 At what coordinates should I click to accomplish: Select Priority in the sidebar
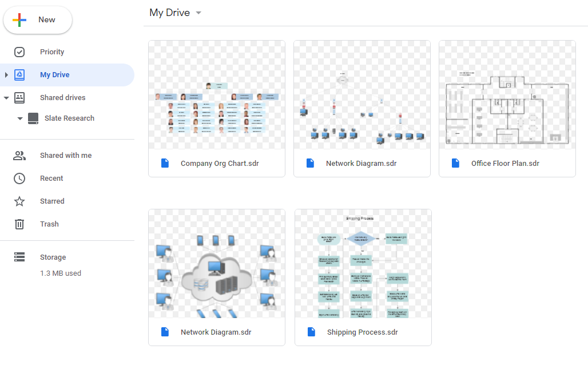[x=51, y=51]
